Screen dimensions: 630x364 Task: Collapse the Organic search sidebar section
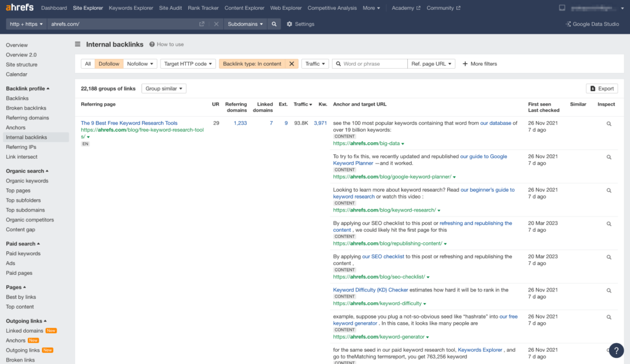tap(27, 171)
